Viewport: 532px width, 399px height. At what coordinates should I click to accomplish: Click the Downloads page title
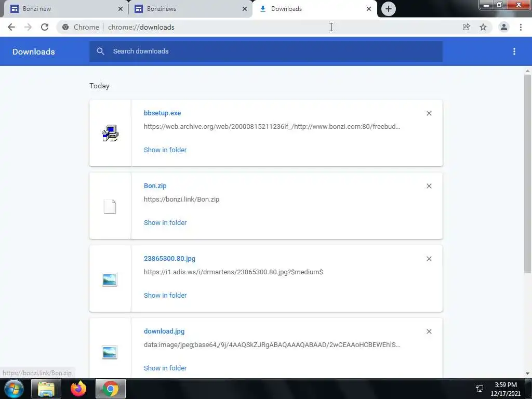click(34, 51)
